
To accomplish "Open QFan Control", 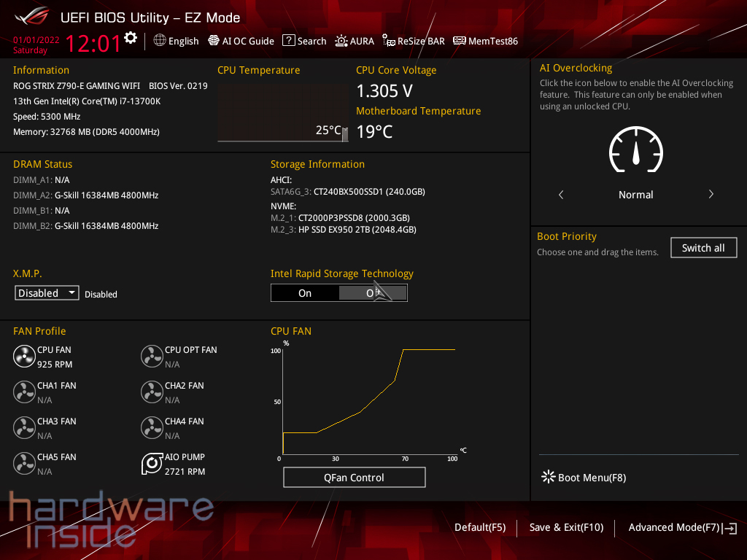I will click(354, 477).
